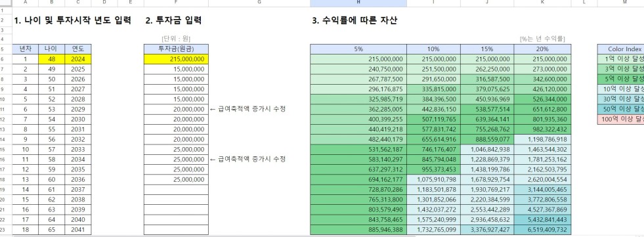Select the 5억 이상 달성 legend cell
The width and height of the screenshot is (644, 237).
[x=620, y=79]
